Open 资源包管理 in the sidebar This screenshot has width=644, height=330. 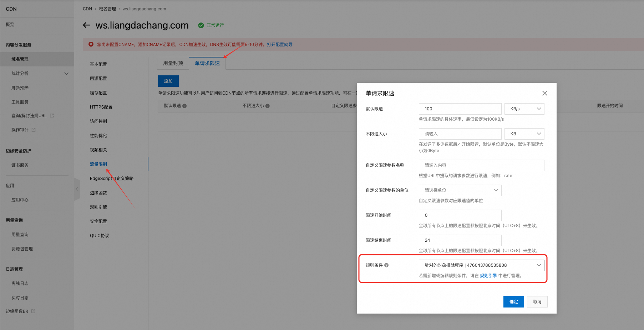22,249
